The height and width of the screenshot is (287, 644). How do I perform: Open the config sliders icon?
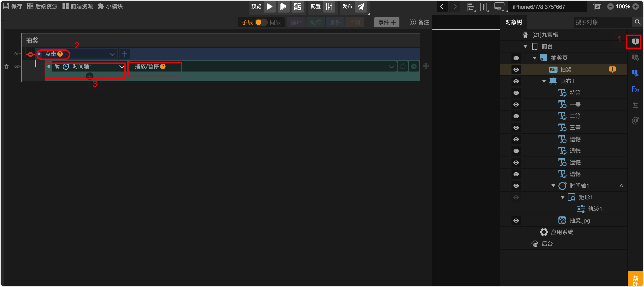point(329,7)
